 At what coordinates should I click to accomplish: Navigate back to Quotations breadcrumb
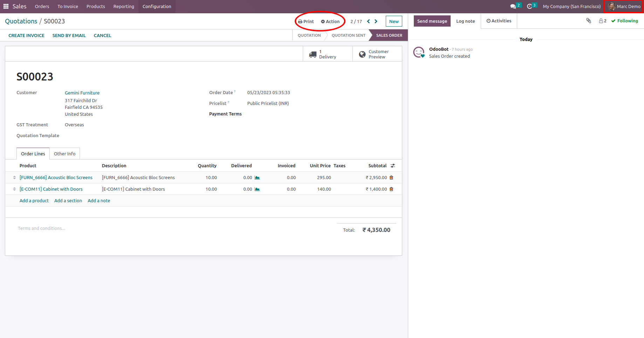21,21
